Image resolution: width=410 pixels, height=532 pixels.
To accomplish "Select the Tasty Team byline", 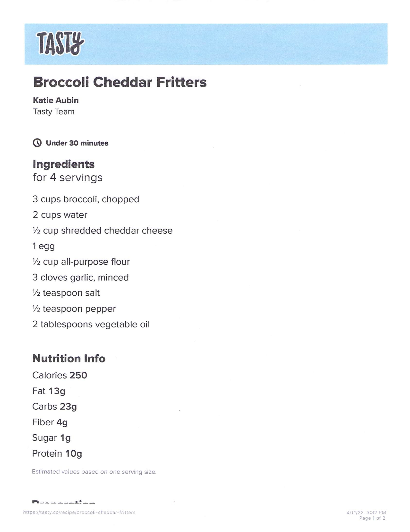I will tap(54, 112).
